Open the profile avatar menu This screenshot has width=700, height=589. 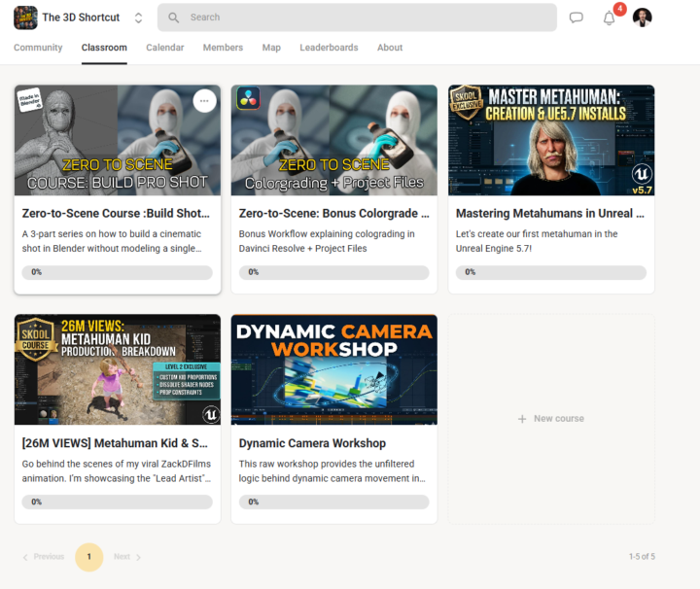pos(642,17)
